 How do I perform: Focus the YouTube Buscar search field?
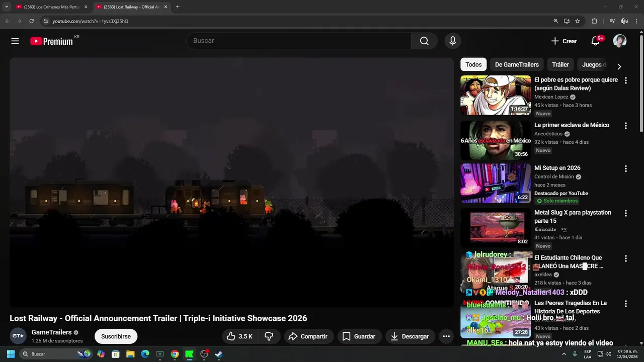(299, 41)
